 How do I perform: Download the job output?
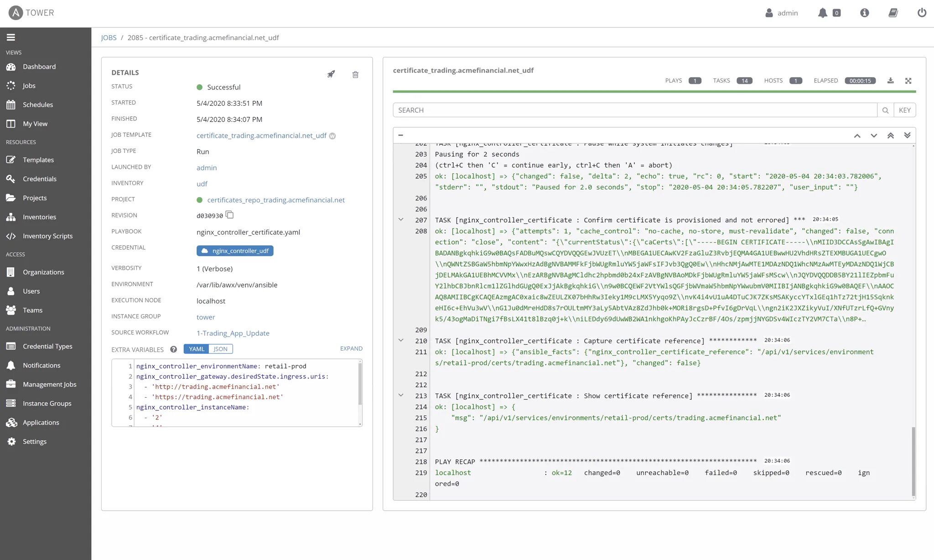click(x=890, y=81)
